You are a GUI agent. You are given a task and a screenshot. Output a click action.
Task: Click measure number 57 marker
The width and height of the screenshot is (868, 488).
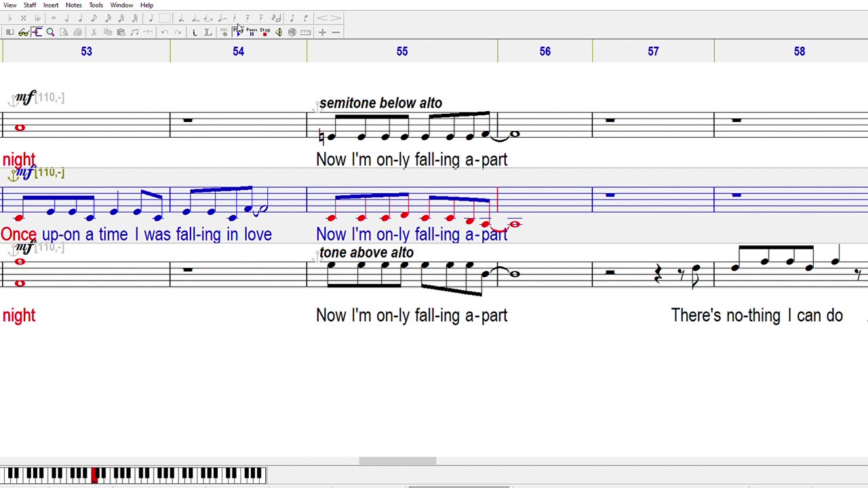[x=653, y=52]
